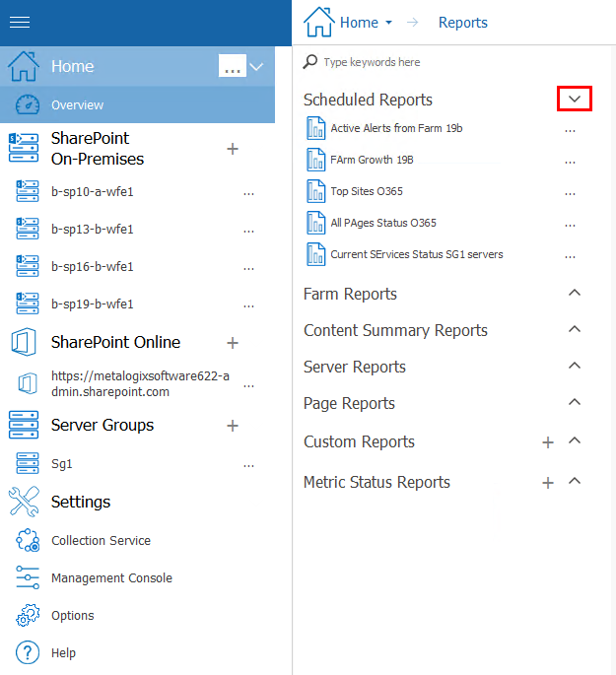Click the Reports breadcrumb link

[x=463, y=23]
